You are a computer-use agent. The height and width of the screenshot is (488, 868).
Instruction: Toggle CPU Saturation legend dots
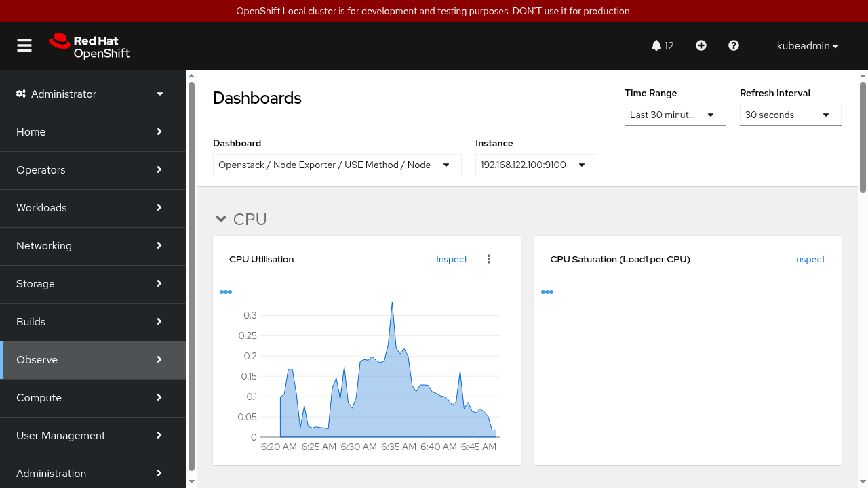point(547,292)
